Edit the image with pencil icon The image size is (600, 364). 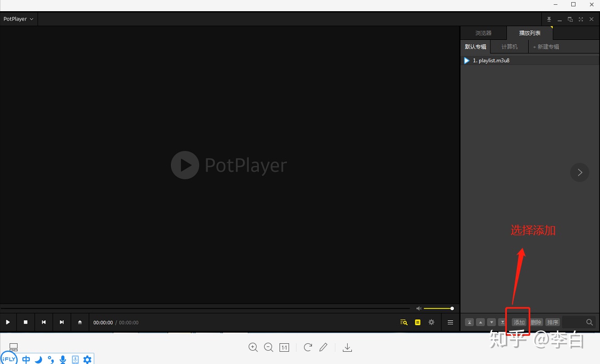pyautogui.click(x=323, y=347)
